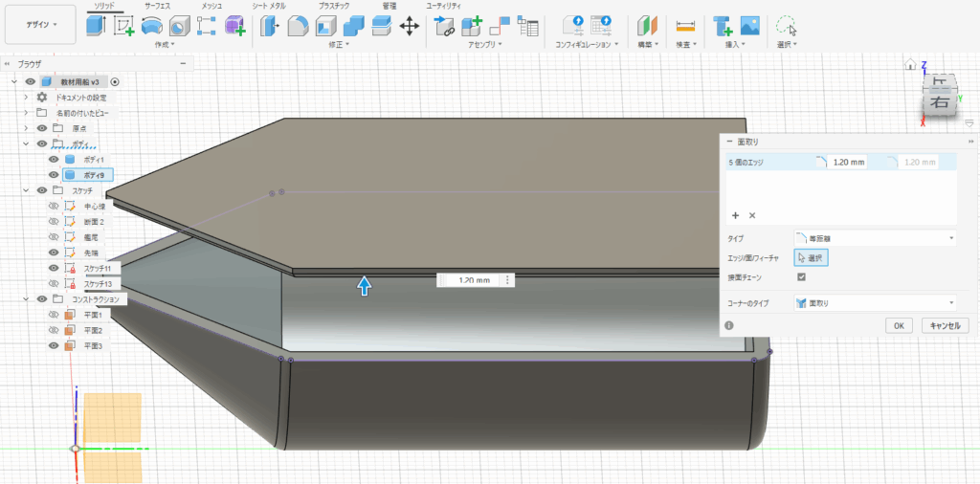Image resolution: width=980 pixels, height=484 pixels.
Task: Click the Measure icon under Inspect
Action: 684,26
